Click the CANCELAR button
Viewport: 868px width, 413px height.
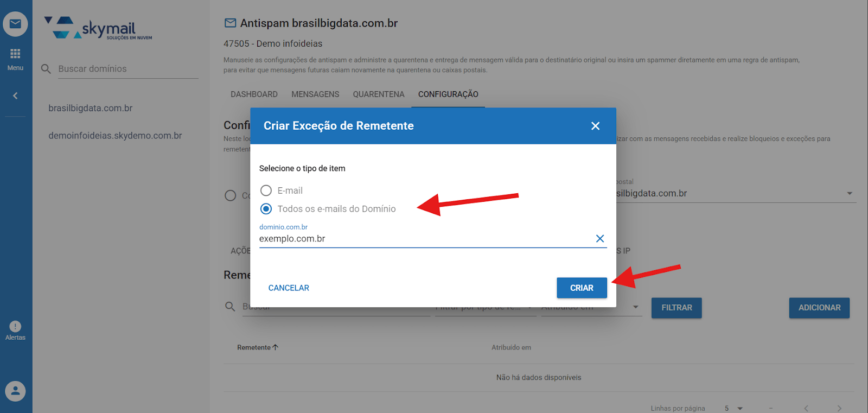tap(289, 288)
